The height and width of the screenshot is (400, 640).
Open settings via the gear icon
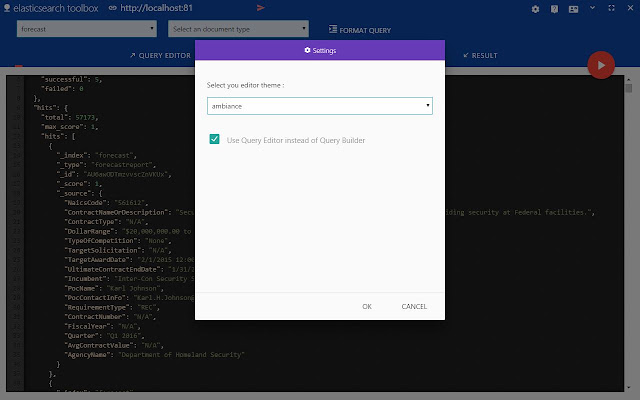pyautogui.click(x=536, y=9)
